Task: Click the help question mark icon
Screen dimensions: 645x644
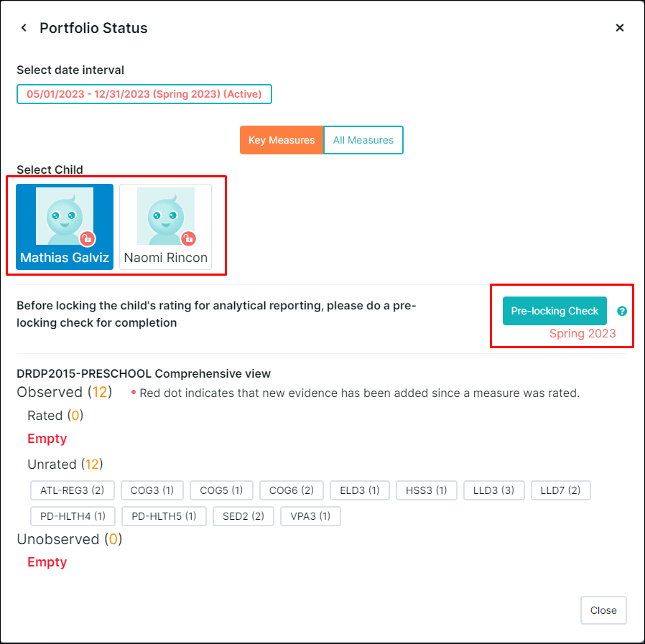Action: coord(622,311)
